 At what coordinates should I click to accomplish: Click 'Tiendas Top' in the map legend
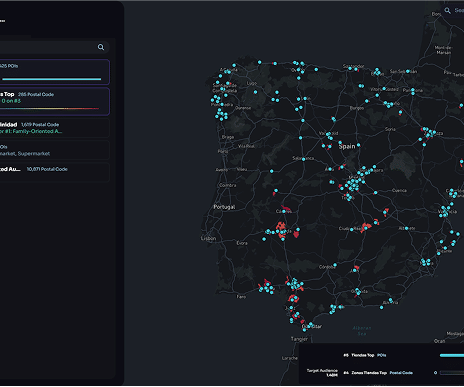(x=363, y=355)
